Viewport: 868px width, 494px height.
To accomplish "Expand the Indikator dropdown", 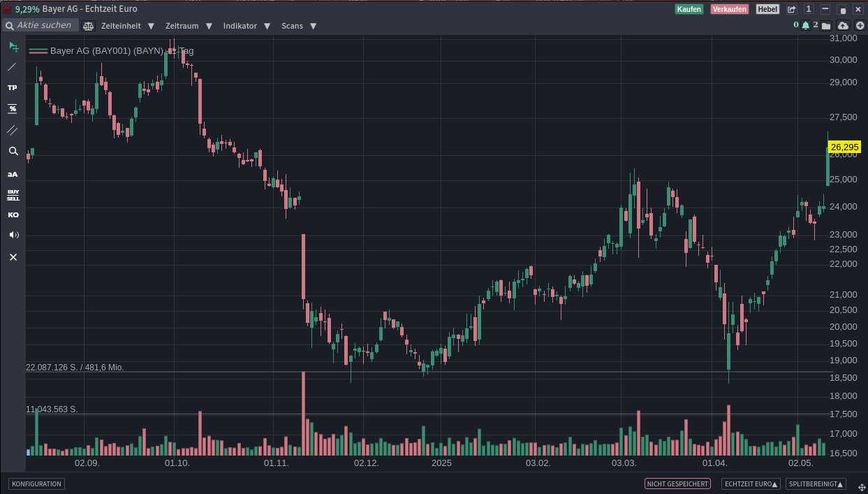I will (246, 26).
